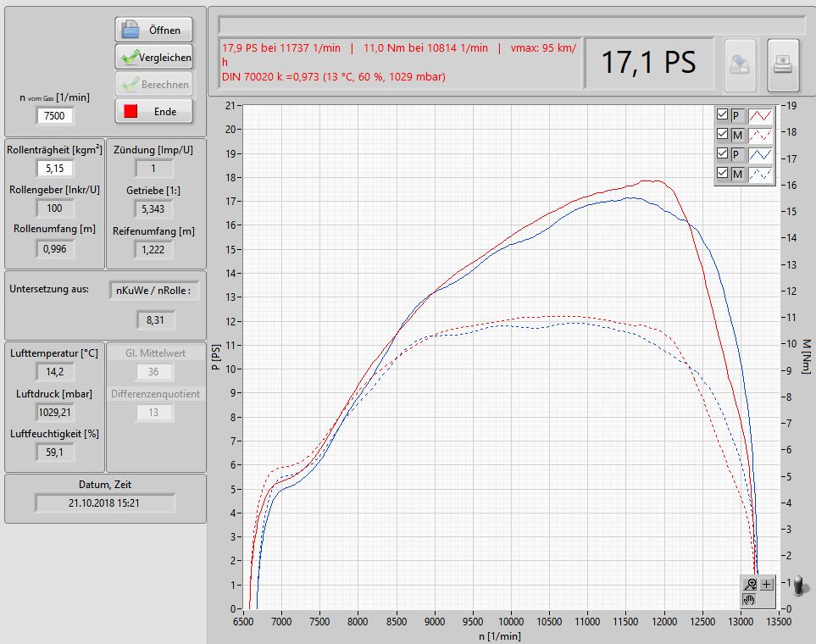816x644 pixels.
Task: Flip the toggle switch right of the graph
Action: coord(797,586)
